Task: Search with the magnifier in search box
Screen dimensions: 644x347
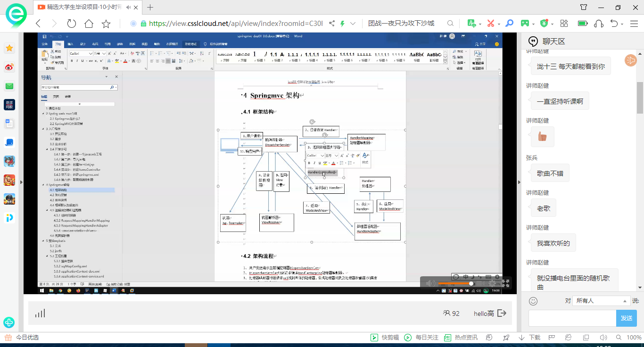Action: [x=450, y=24]
